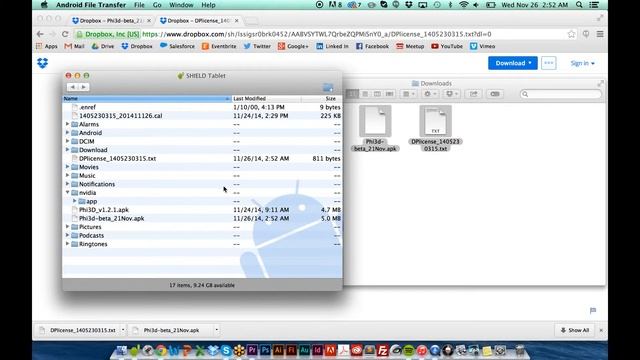The width and height of the screenshot is (640, 360).
Task: Open the Eventbrite bookmark
Action: coord(219,46)
